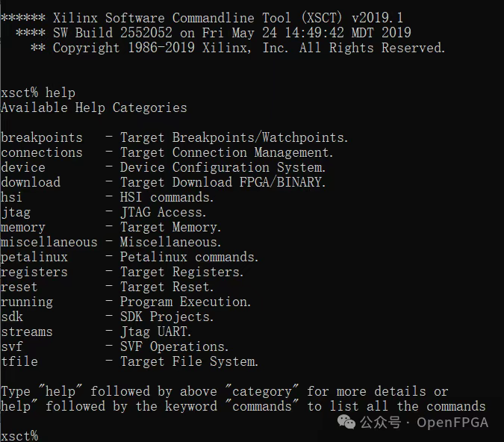Click the 'download' help category text
This screenshot has height=442, width=504.
(x=31, y=182)
